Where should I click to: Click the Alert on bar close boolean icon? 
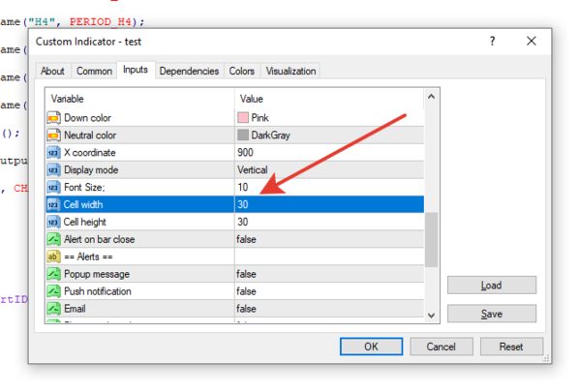point(53,239)
